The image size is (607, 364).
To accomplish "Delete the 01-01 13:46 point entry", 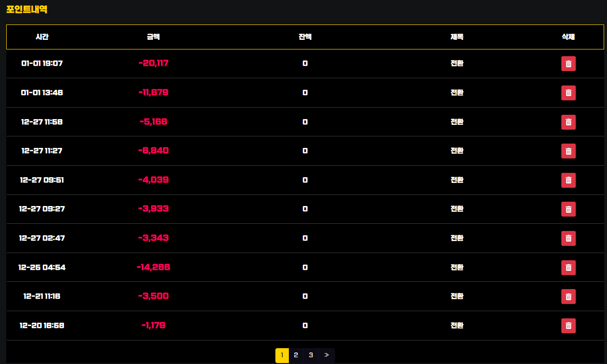I will (568, 93).
